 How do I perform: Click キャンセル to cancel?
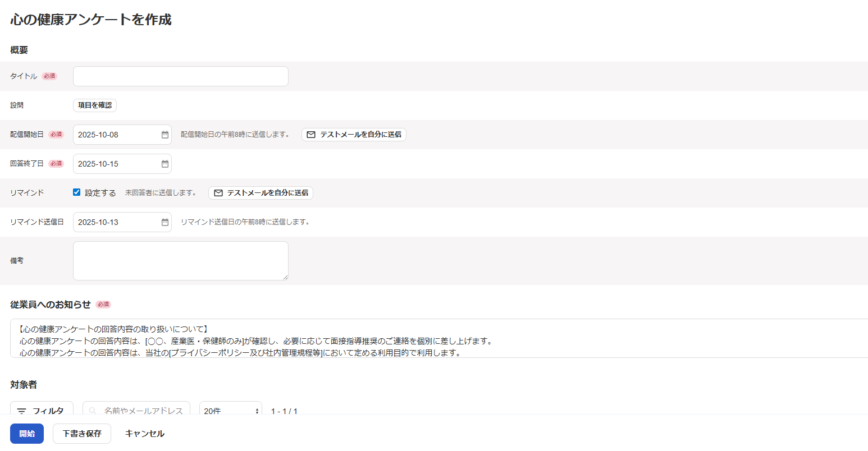click(145, 434)
